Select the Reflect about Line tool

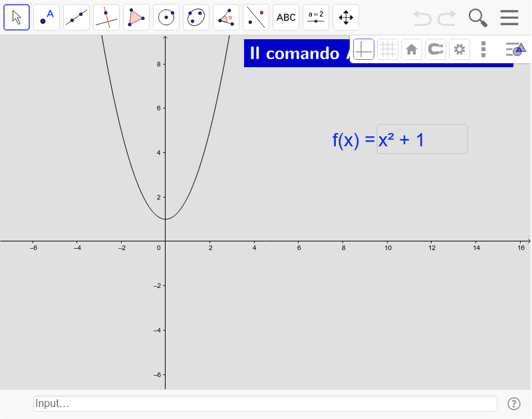coord(256,17)
